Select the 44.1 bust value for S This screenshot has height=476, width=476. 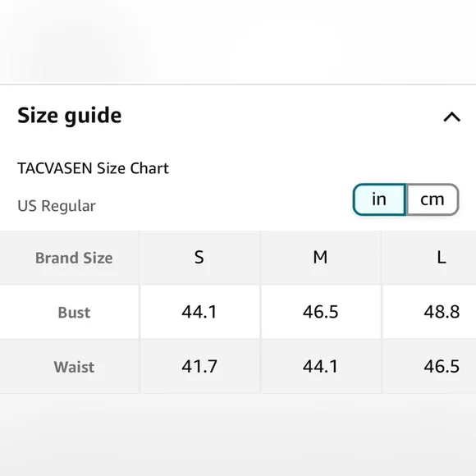pyautogui.click(x=199, y=312)
